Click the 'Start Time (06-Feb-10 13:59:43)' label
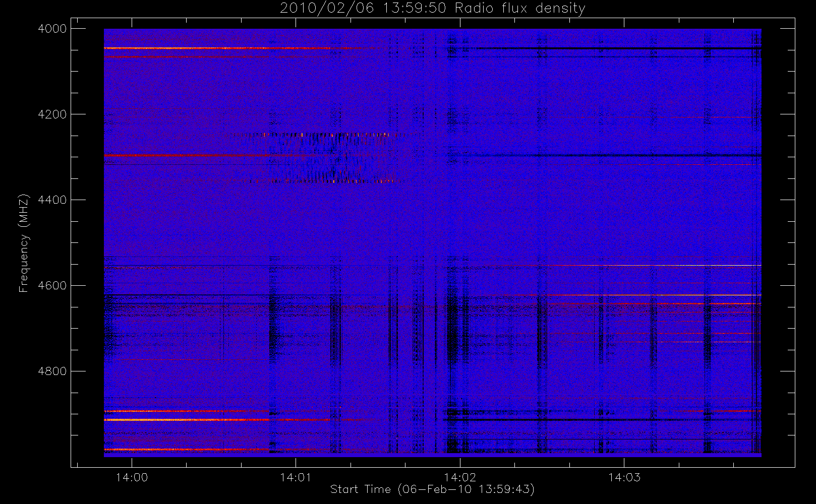This screenshot has width=816, height=504. [x=432, y=489]
